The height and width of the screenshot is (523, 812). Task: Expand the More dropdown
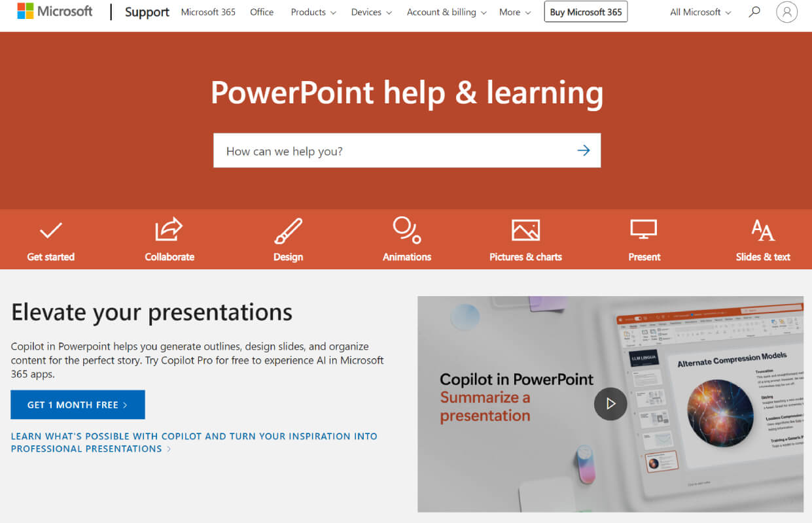point(515,12)
